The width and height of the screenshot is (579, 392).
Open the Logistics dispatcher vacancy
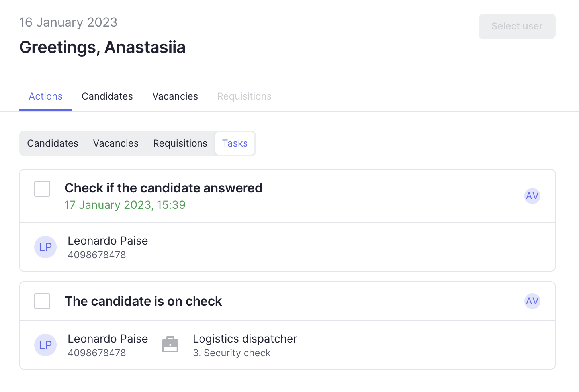point(245,339)
